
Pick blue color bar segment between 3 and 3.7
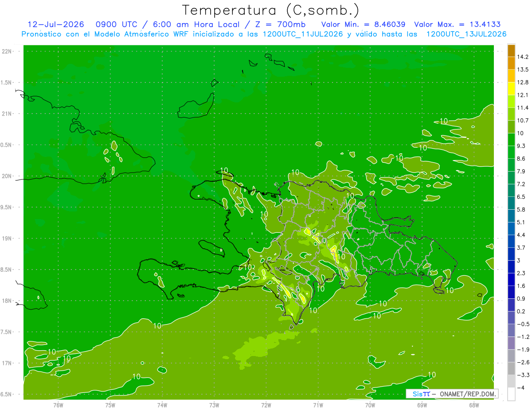tap(511, 254)
